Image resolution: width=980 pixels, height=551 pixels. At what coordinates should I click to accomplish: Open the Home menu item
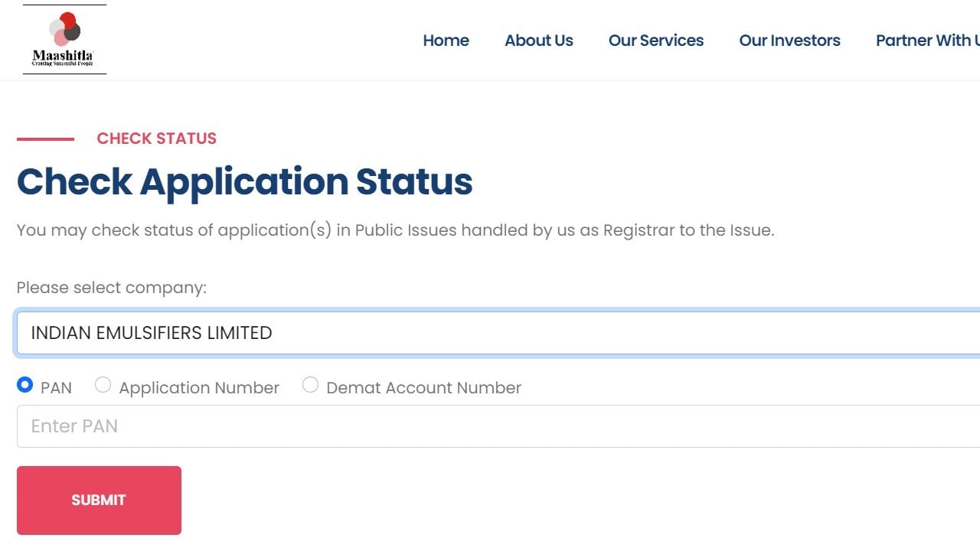click(446, 41)
